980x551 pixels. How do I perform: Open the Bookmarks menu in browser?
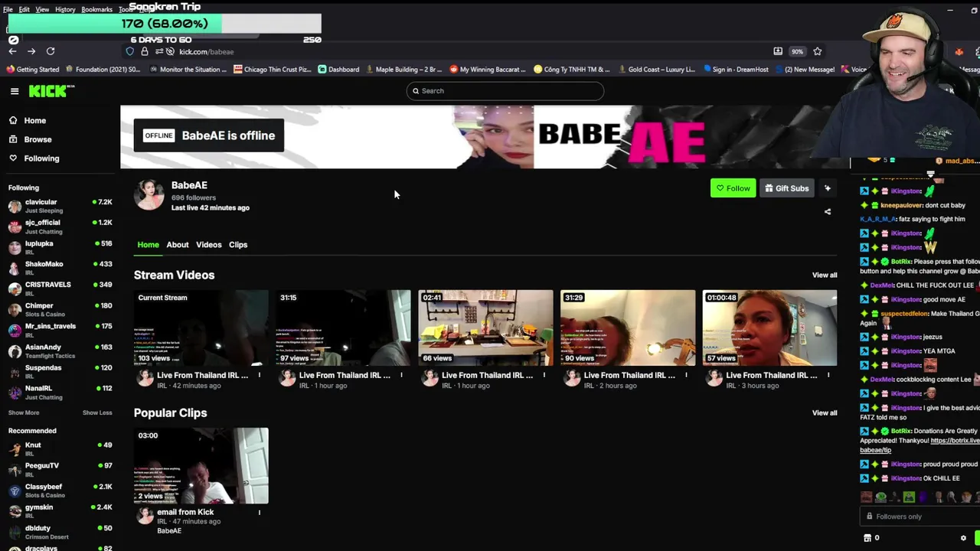pos(96,9)
